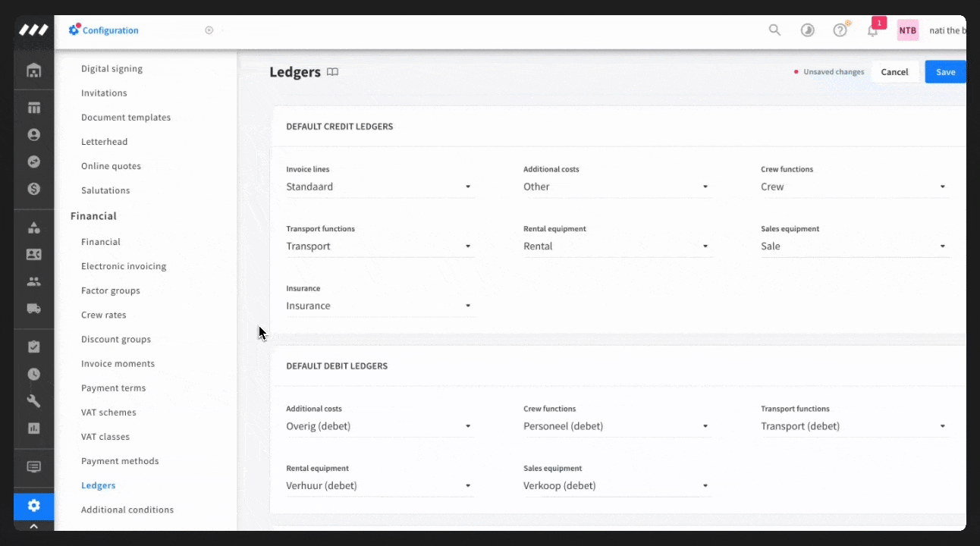Open the person circle sidebar icon

pyautogui.click(x=33, y=135)
